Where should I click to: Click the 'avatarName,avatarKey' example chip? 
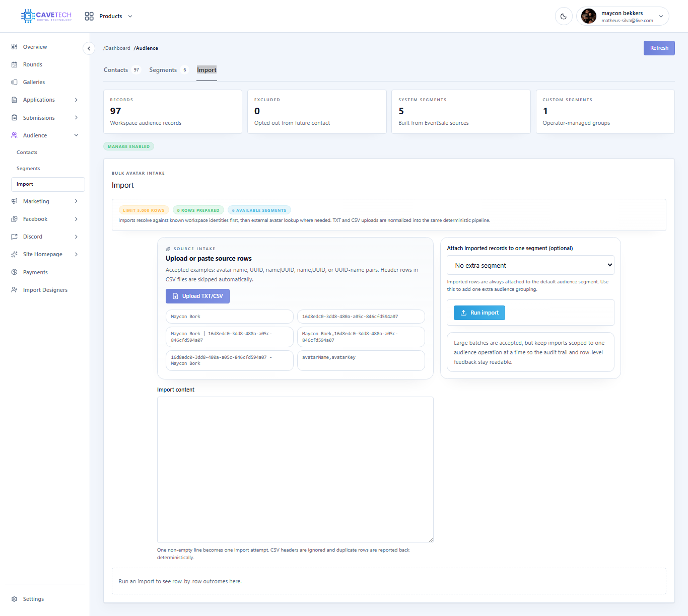361,360
